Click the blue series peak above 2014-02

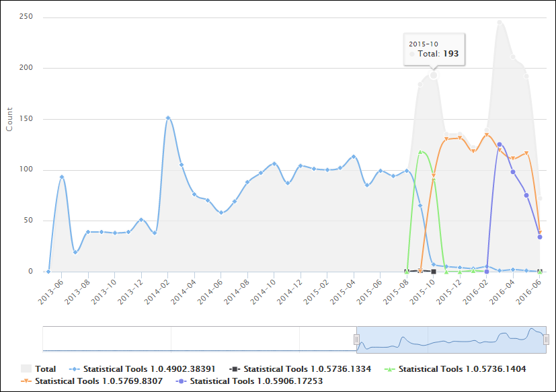click(x=168, y=118)
